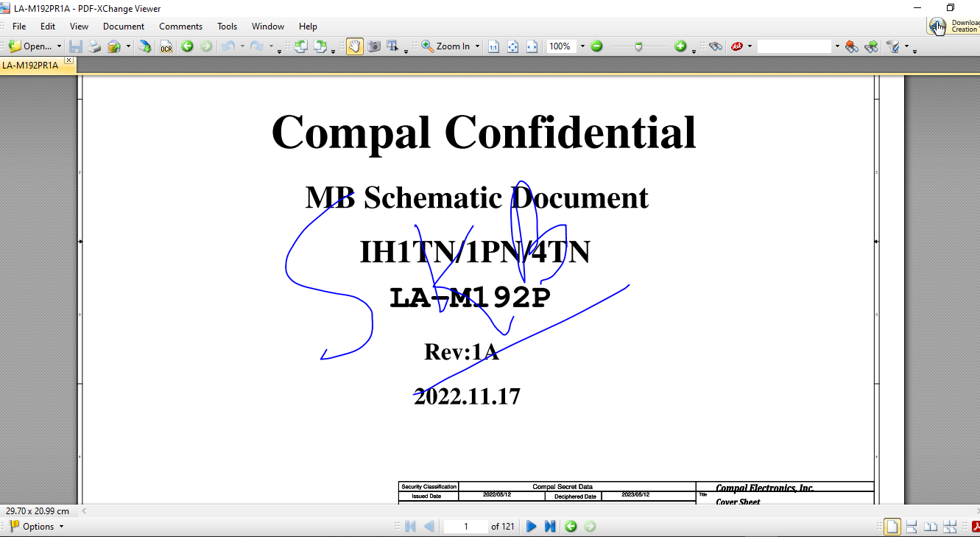Image resolution: width=980 pixels, height=537 pixels.
Task: Expand the scanner icon dropdown arrow
Action: point(128,46)
